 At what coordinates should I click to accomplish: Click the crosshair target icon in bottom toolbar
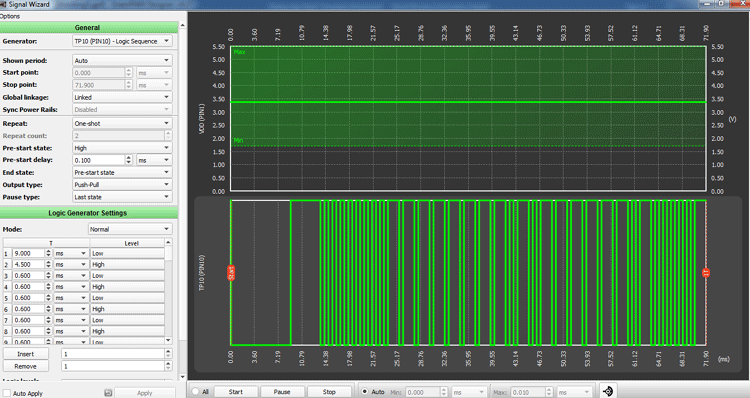pos(608,391)
